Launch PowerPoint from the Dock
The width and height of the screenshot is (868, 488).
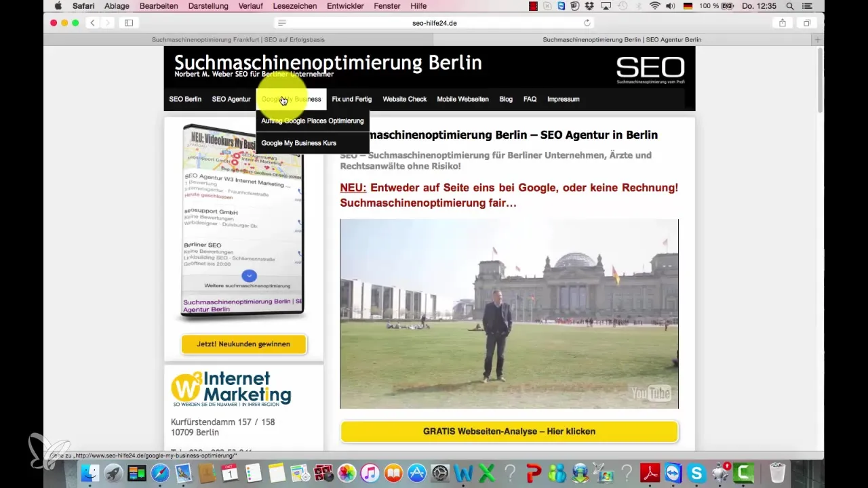534,472
